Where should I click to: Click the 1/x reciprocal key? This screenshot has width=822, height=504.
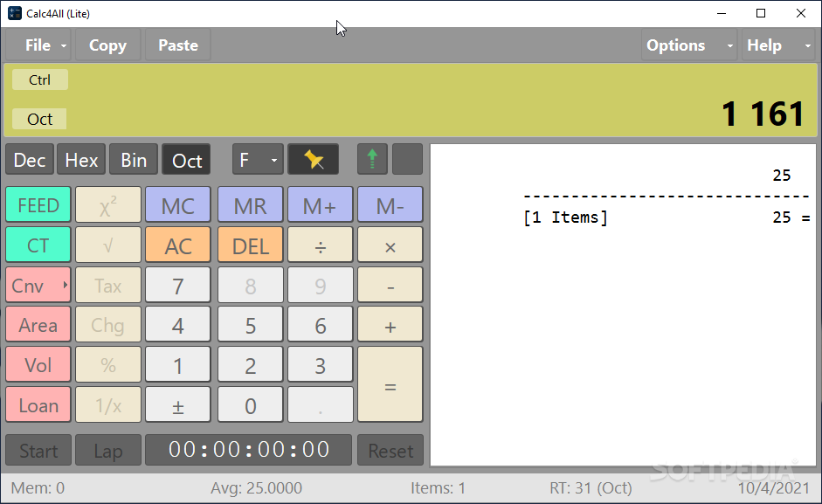[108, 405]
